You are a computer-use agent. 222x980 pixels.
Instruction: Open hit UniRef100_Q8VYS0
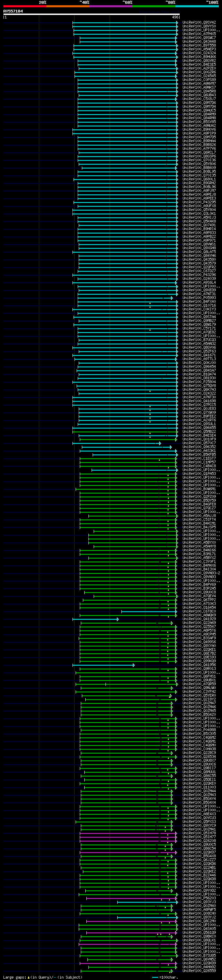click(199, 26)
